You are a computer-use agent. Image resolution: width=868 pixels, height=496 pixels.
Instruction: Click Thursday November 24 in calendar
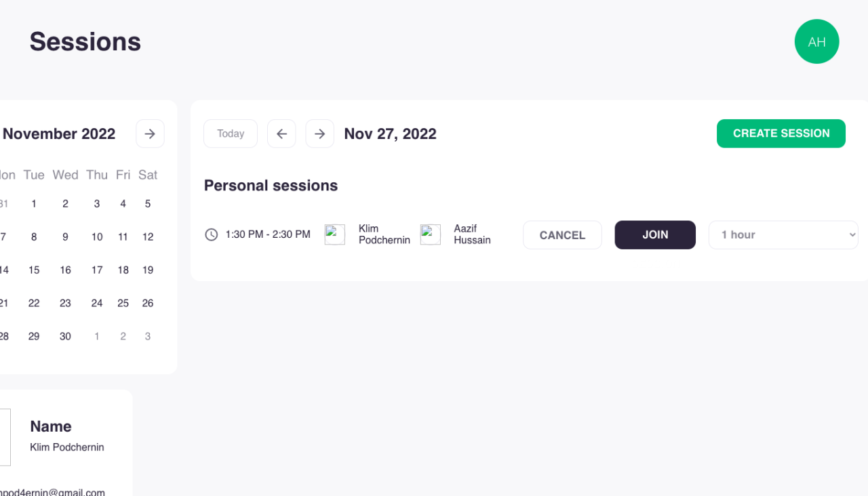(97, 303)
